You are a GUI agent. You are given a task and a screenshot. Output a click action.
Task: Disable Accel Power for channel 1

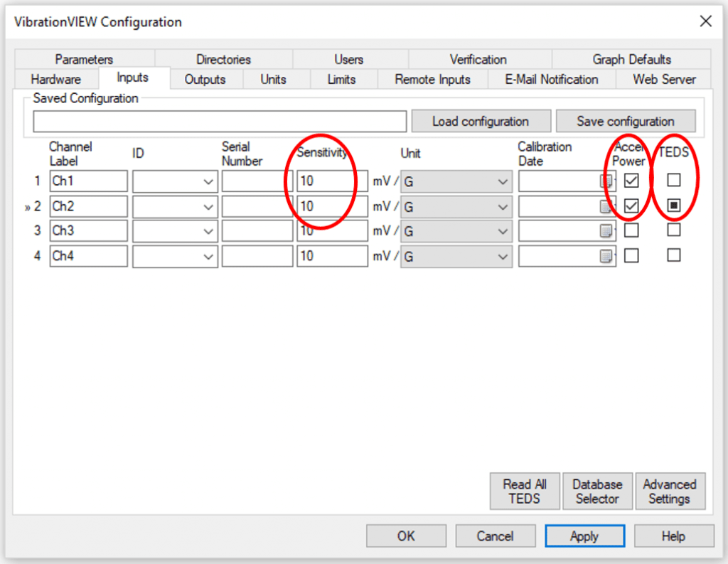(631, 181)
